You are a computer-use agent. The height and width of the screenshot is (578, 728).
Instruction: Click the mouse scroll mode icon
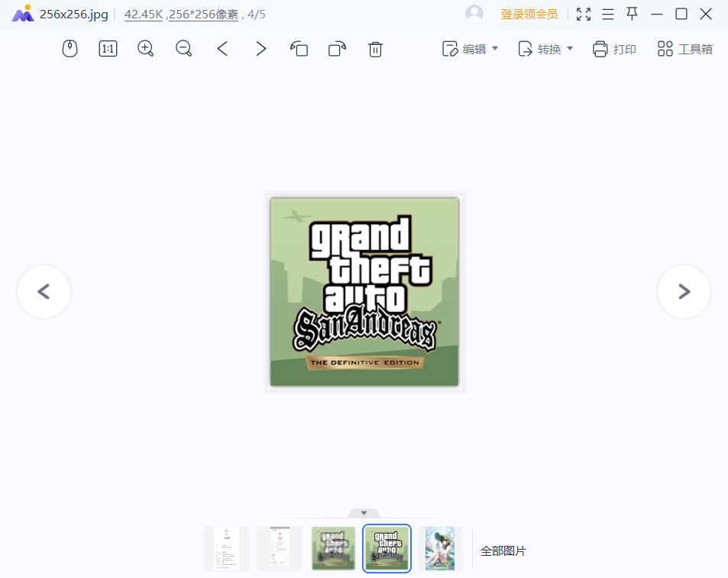(70, 48)
